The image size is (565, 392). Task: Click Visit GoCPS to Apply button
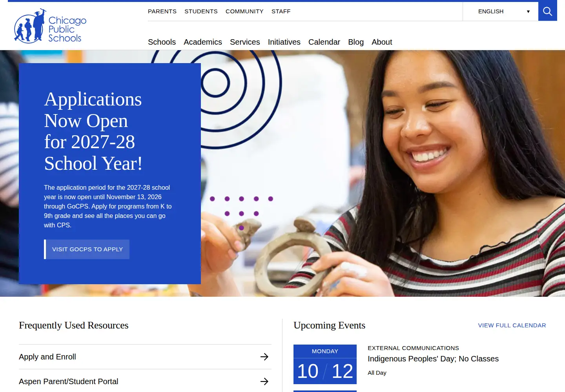click(x=87, y=249)
